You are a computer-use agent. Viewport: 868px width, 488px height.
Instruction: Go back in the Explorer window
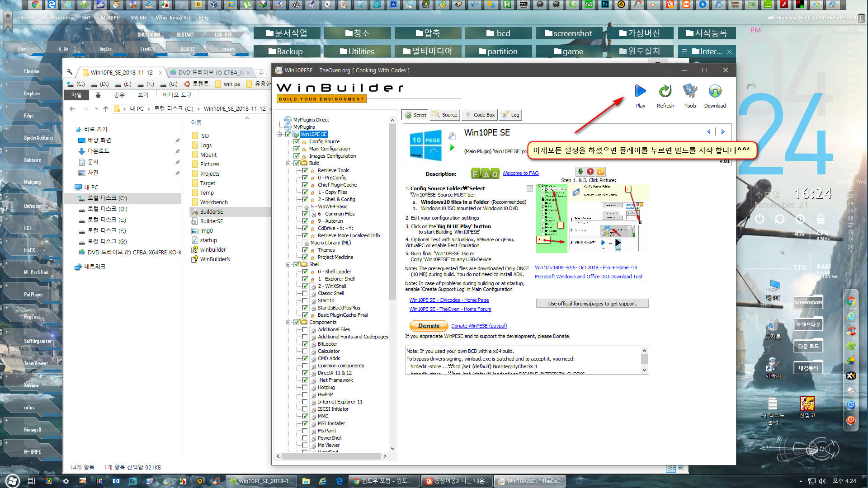coord(72,109)
